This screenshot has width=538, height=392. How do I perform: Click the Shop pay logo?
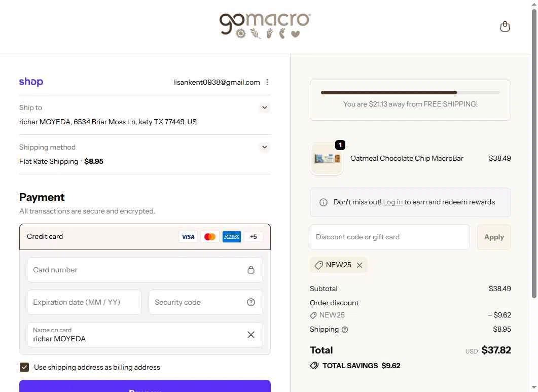click(31, 82)
